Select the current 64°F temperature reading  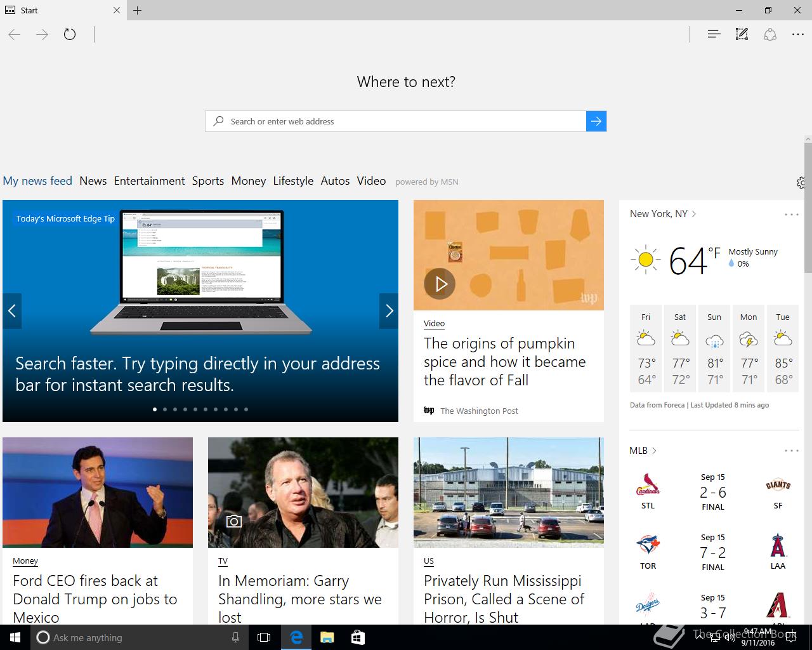click(x=695, y=260)
